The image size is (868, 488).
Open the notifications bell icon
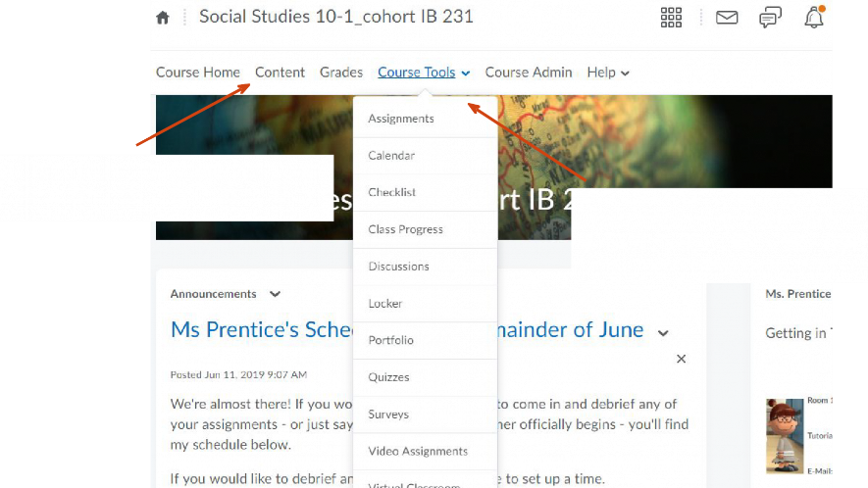pyautogui.click(x=814, y=17)
